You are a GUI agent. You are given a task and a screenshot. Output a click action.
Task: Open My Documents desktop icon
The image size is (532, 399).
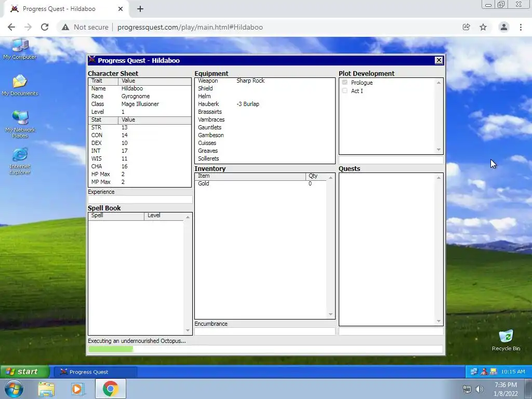click(20, 85)
